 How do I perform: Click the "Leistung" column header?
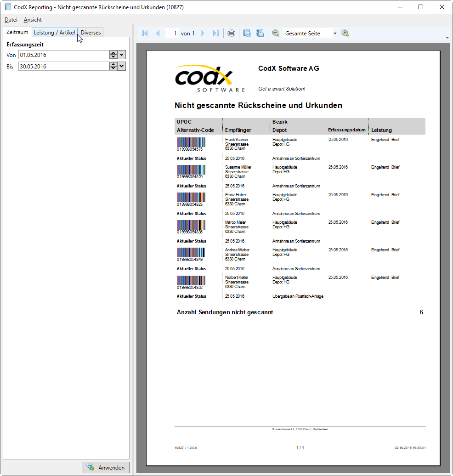click(381, 130)
